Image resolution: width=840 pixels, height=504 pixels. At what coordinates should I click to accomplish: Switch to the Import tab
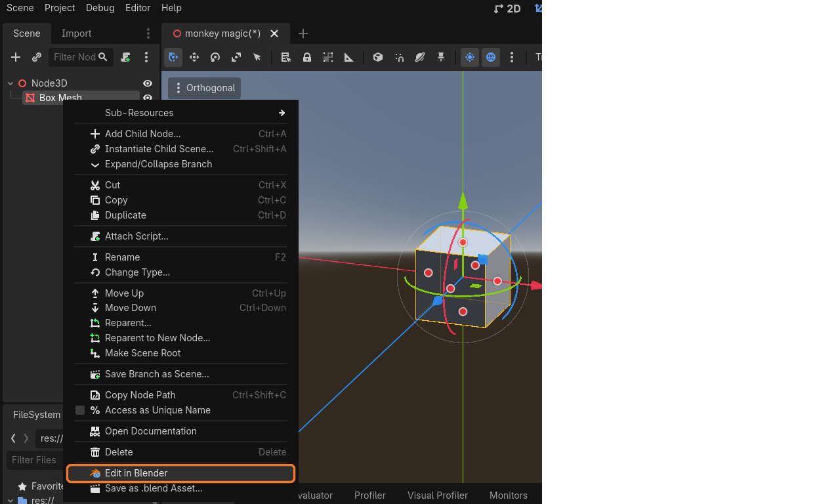[x=76, y=33]
